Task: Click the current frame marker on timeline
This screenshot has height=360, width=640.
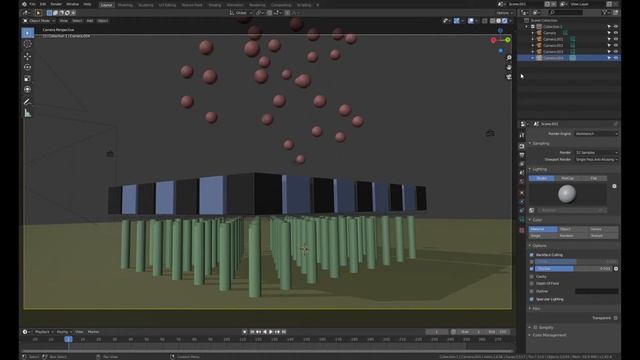Action: coord(68,339)
